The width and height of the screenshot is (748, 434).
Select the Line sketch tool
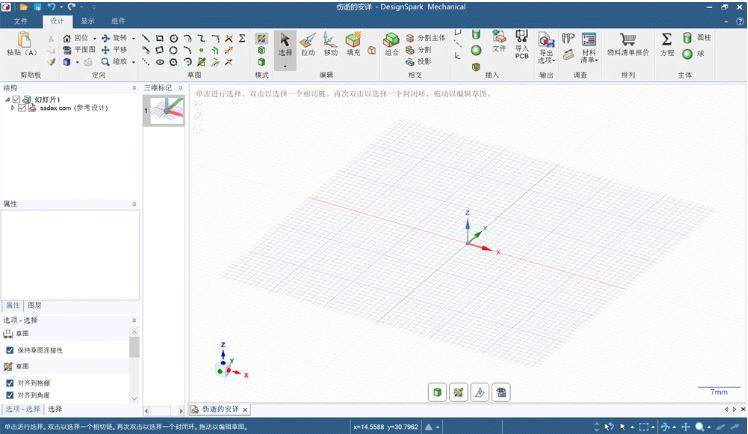(x=146, y=38)
